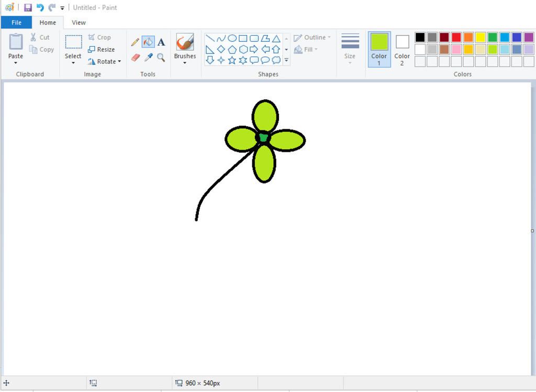Choose the Right triangle shape
The width and height of the screenshot is (536, 392).
210,50
